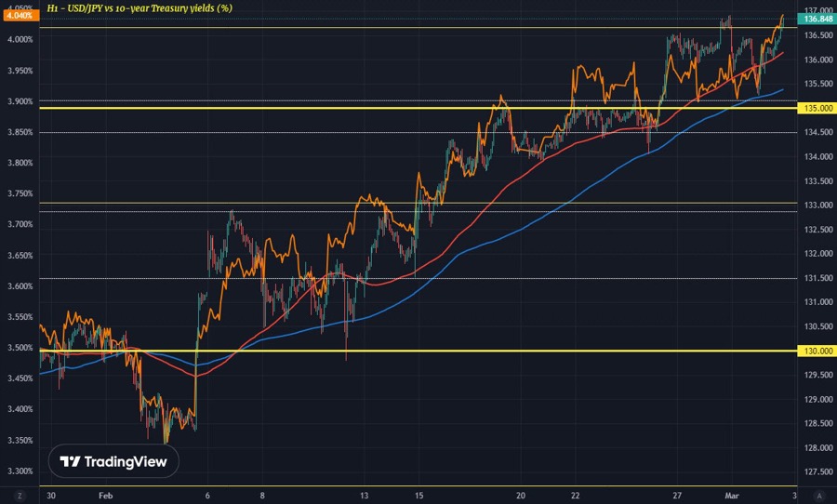Click the 3.500% label on the left yield axis

(x=20, y=348)
